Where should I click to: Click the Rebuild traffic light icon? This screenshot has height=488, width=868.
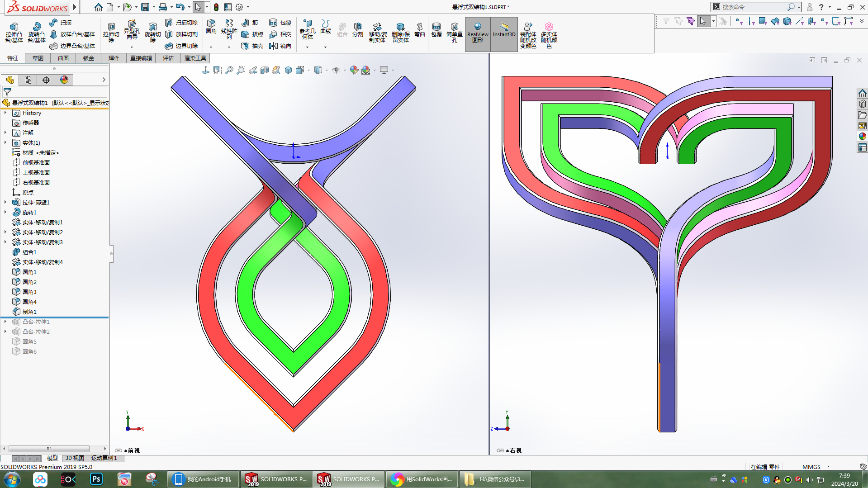[216, 7]
